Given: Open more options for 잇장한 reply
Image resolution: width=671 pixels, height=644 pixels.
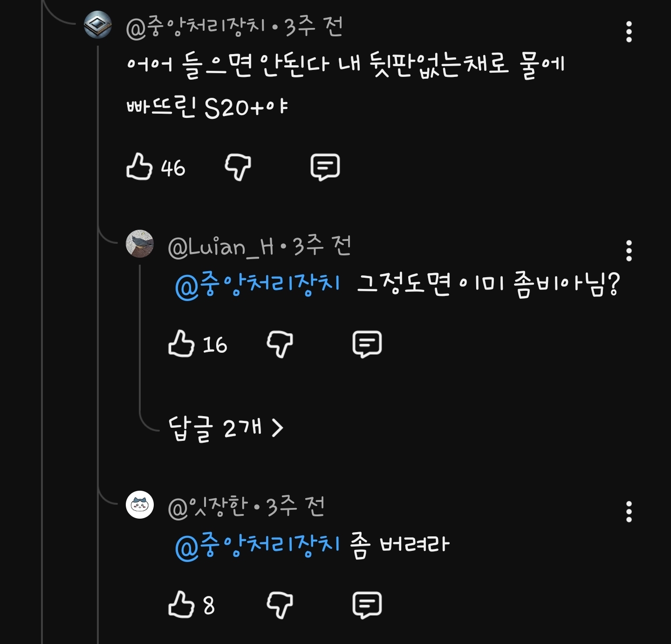Looking at the screenshot, I should coord(629,512).
